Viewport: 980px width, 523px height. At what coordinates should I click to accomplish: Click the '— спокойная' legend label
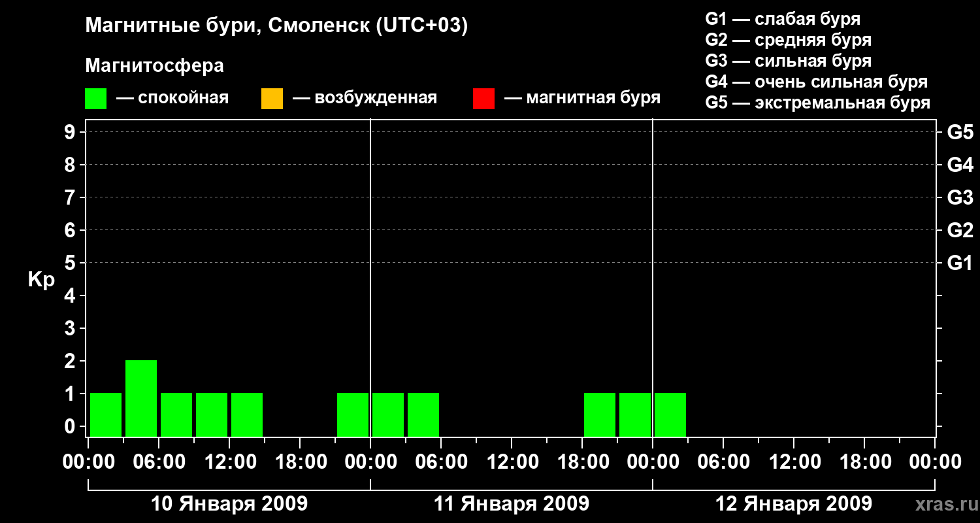(172, 98)
